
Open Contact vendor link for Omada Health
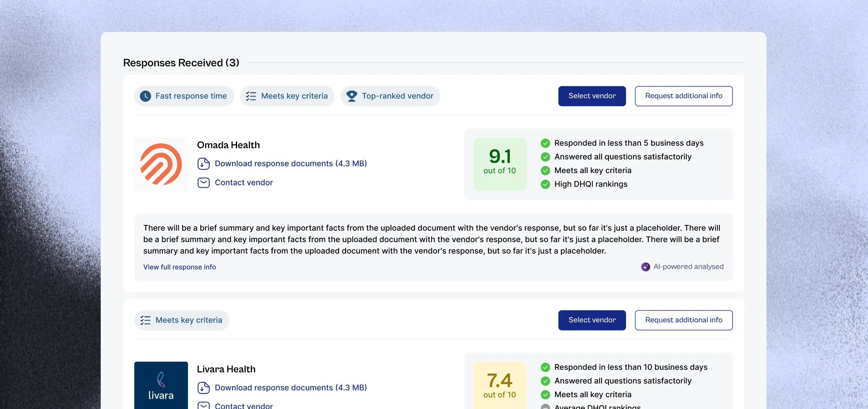(244, 183)
